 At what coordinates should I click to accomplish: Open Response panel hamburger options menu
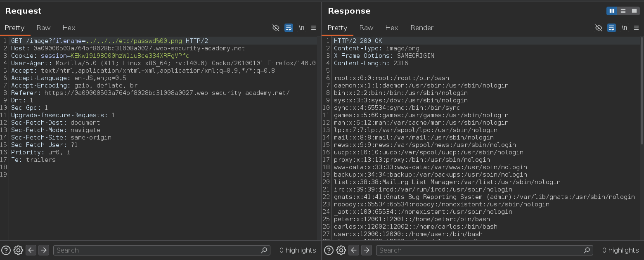click(637, 28)
